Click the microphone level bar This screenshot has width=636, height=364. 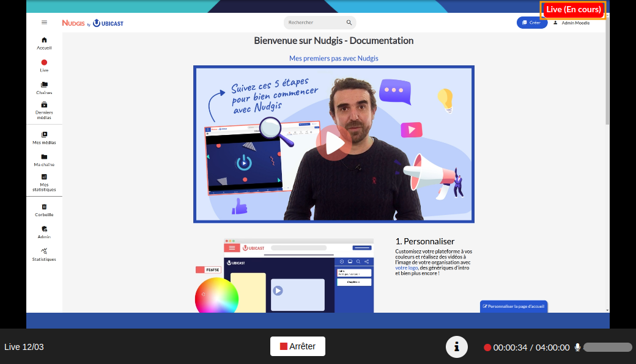coord(608,348)
